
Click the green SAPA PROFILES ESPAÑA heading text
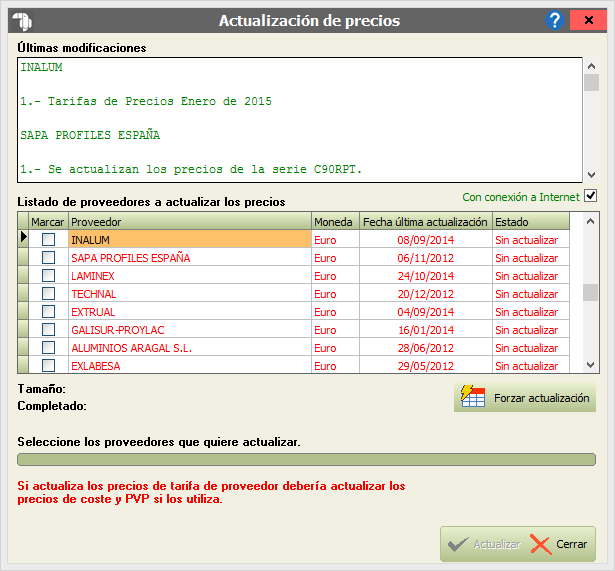tap(90, 135)
